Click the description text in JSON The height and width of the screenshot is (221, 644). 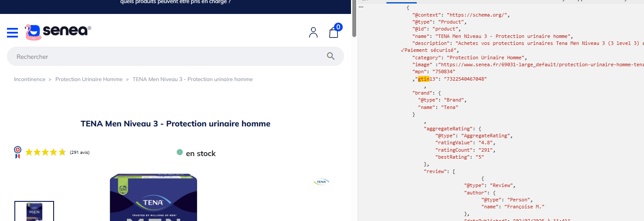(549, 43)
